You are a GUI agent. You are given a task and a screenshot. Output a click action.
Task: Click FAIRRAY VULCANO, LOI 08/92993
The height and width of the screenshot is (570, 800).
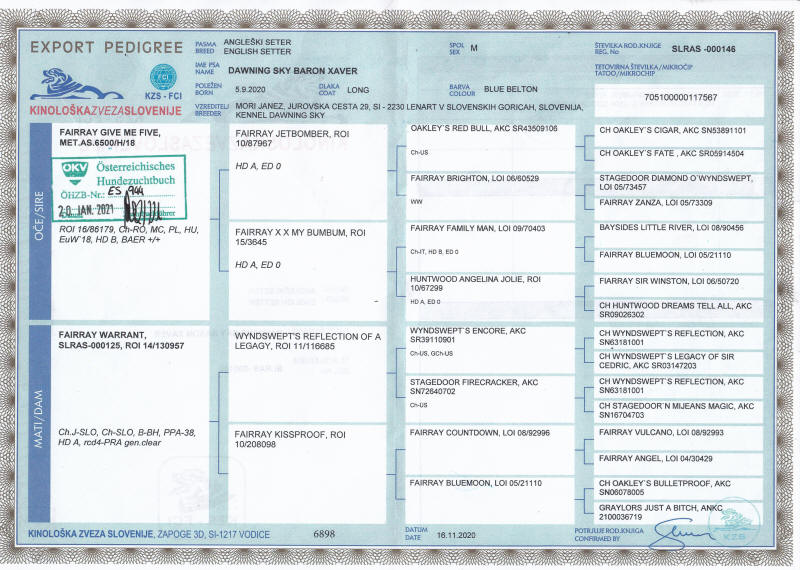point(661,432)
